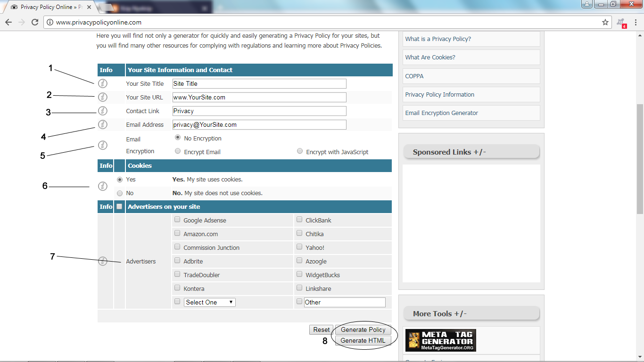Select Encrypt with JavaScript option

[x=300, y=151]
